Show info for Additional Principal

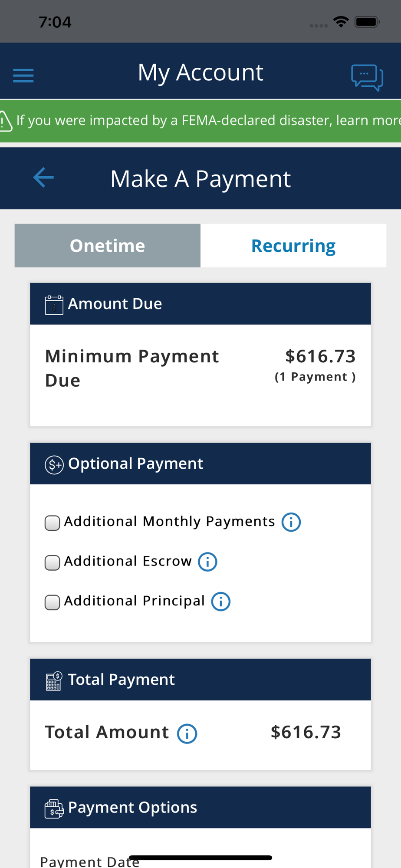[x=221, y=602]
